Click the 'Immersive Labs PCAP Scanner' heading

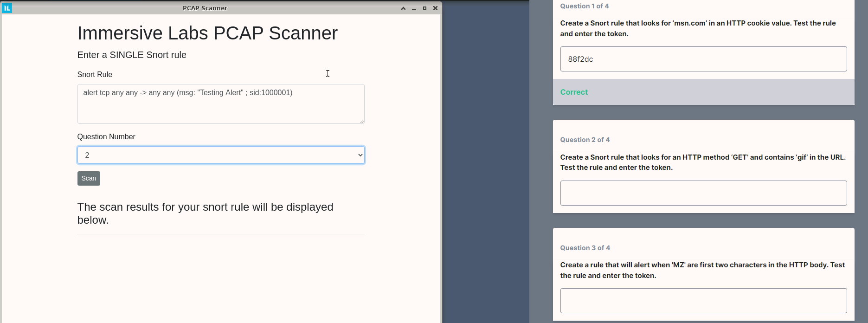[207, 33]
